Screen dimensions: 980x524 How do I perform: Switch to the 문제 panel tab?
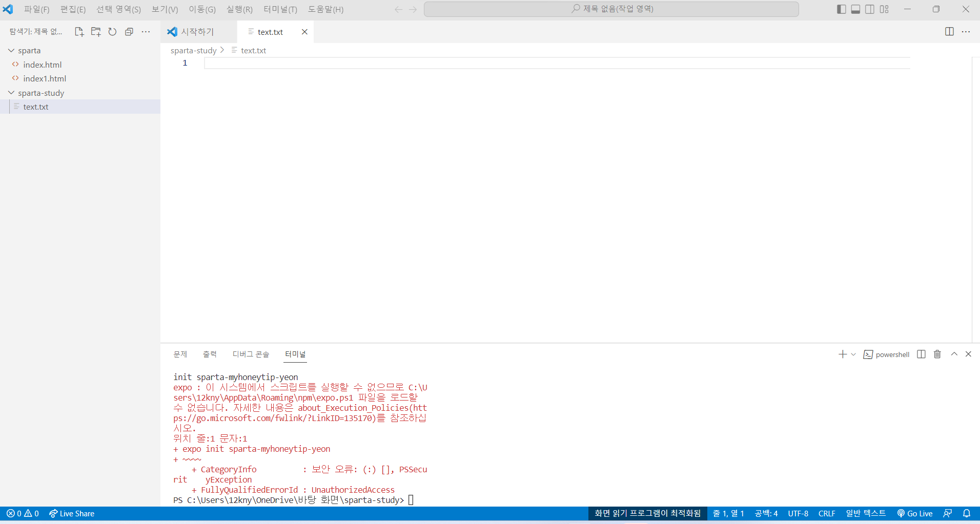pos(180,354)
